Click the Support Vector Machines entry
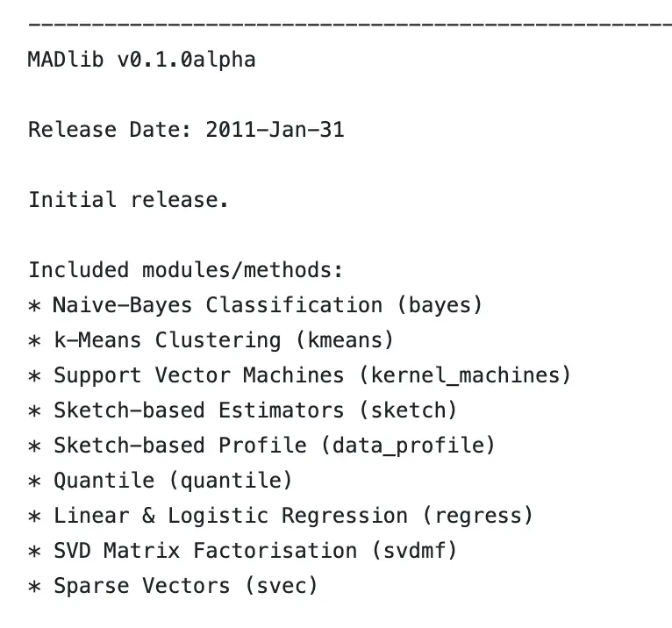This screenshot has height=628, width=672. pyautogui.click(x=199, y=375)
